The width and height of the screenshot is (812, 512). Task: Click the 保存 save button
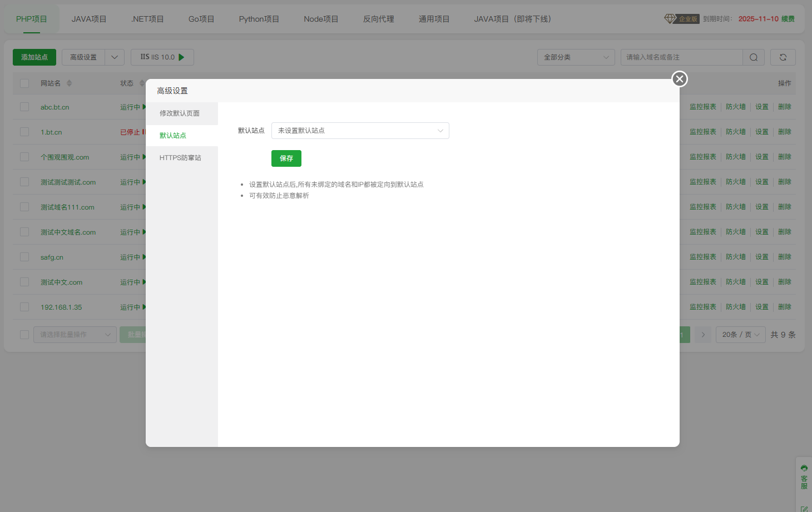pyautogui.click(x=286, y=158)
